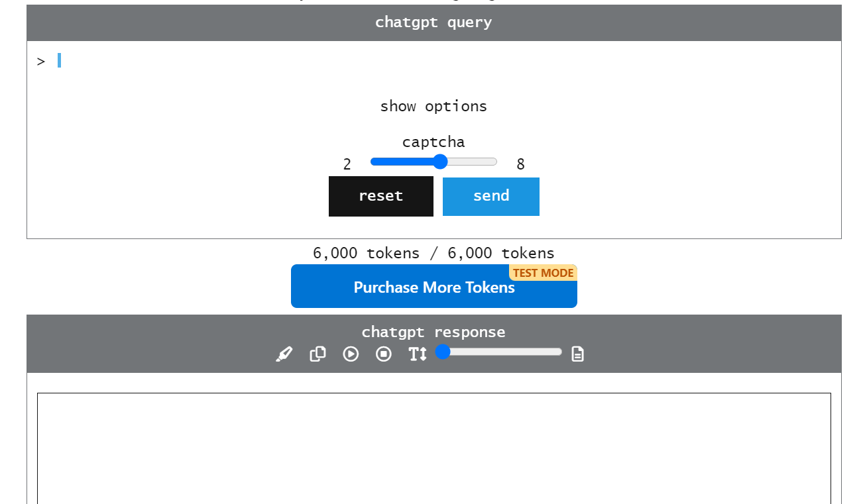Click inside the empty response text box
The height and width of the screenshot is (504, 863).
433,447
